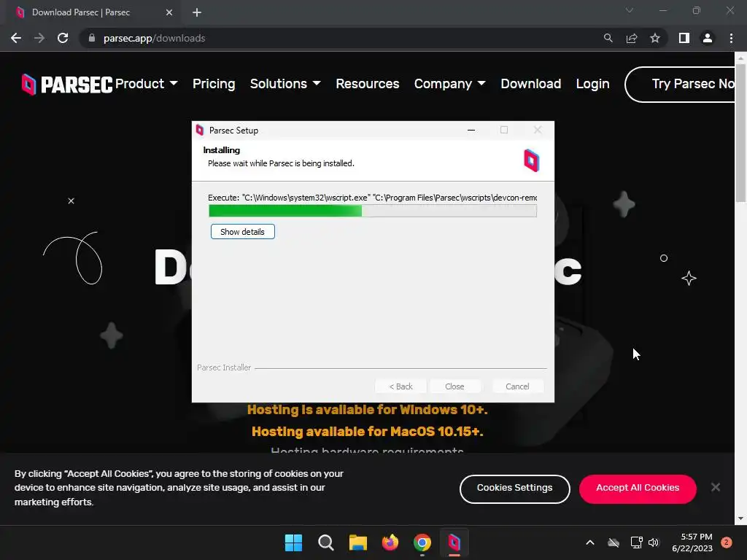Bookmark this page with the star icon
This screenshot has width=747, height=560.
655,38
